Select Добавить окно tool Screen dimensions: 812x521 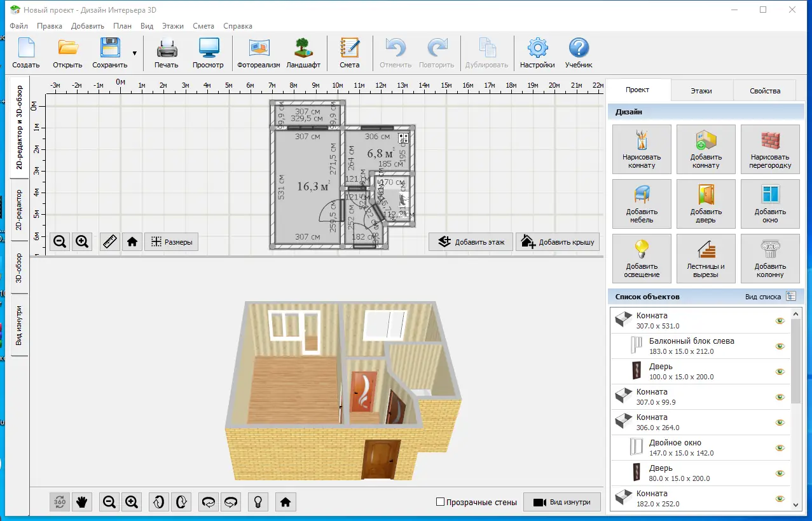point(770,204)
